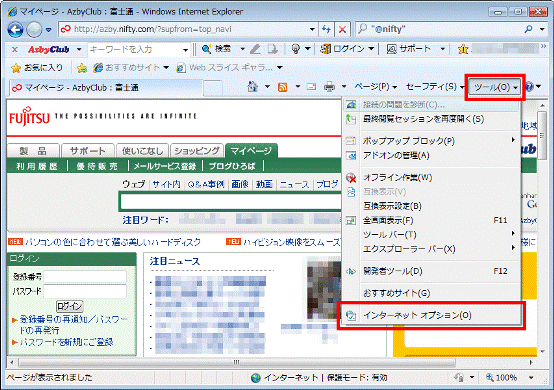Click the サポート site tab
Screen dimensions: 554x390
[88, 151]
